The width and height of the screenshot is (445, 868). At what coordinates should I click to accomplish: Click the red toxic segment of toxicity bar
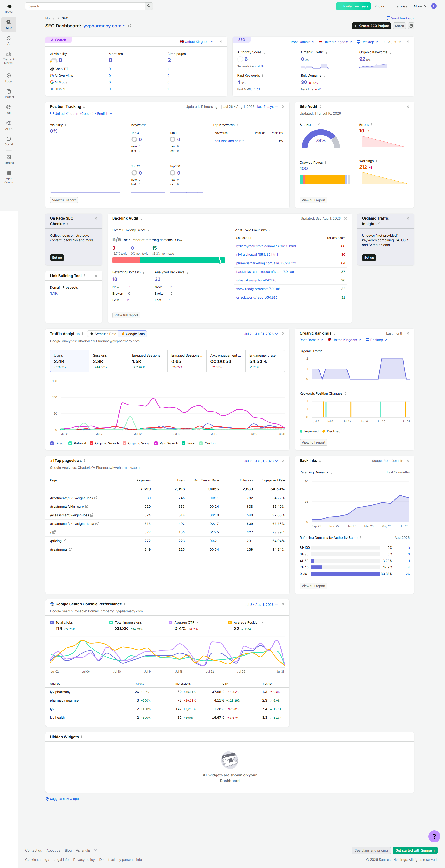126,260
